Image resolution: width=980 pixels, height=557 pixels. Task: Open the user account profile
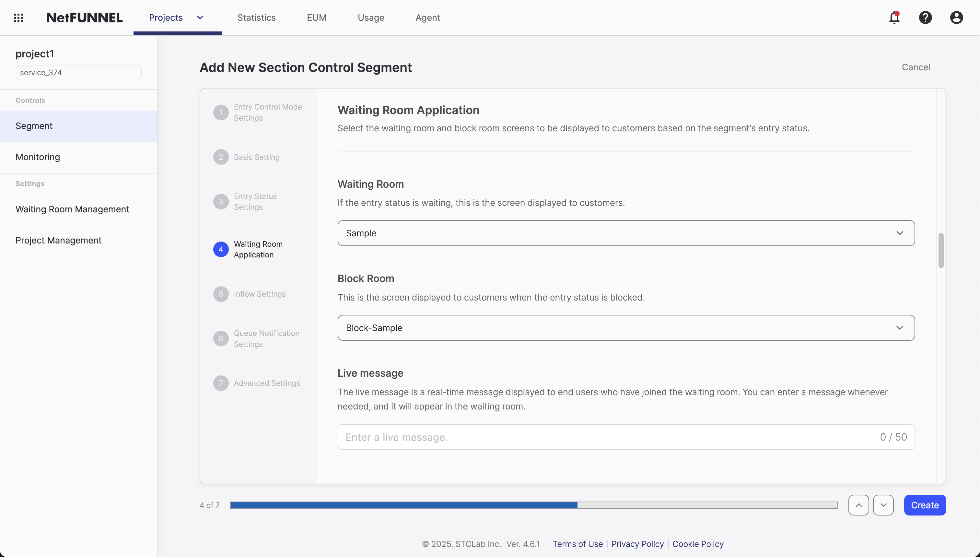(x=956, y=18)
